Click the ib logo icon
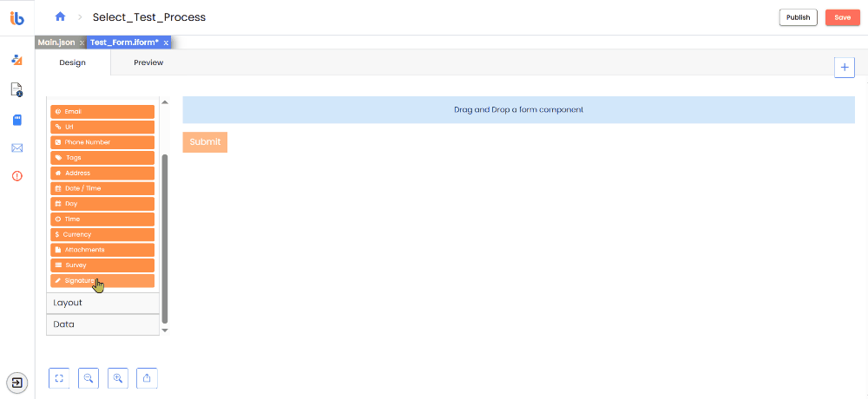The width and height of the screenshot is (868, 399). pos(17,17)
